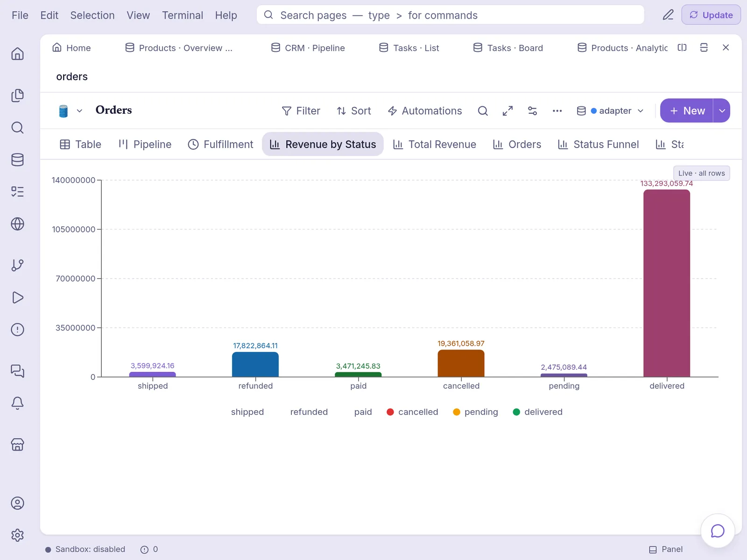This screenshot has width=747, height=560.
Task: Open the Terminal menu
Action: [183, 15]
